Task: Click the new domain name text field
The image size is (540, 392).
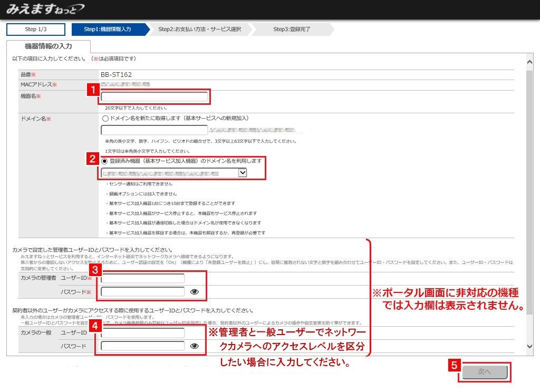Action: pos(155,130)
